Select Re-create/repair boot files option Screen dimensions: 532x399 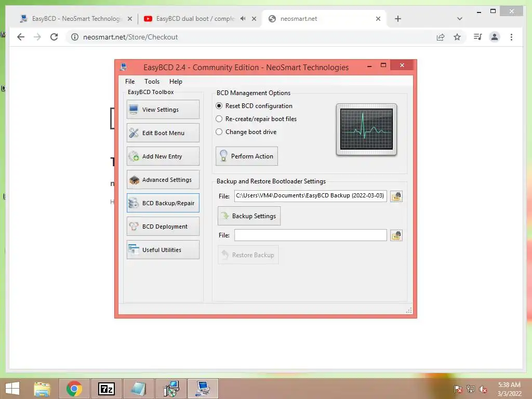[256, 119]
